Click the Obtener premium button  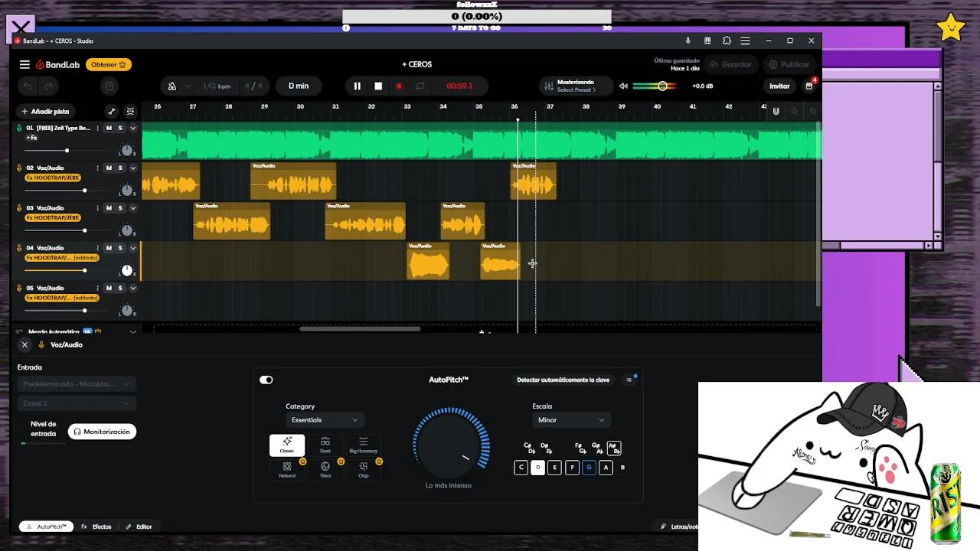pos(108,65)
